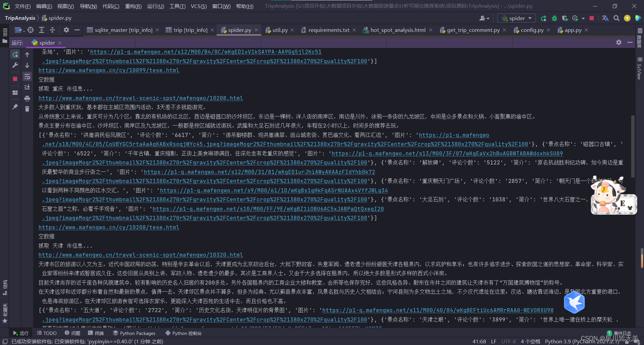Pin the spider run tab
644x345 pixels.
pyautogui.click(x=15, y=107)
